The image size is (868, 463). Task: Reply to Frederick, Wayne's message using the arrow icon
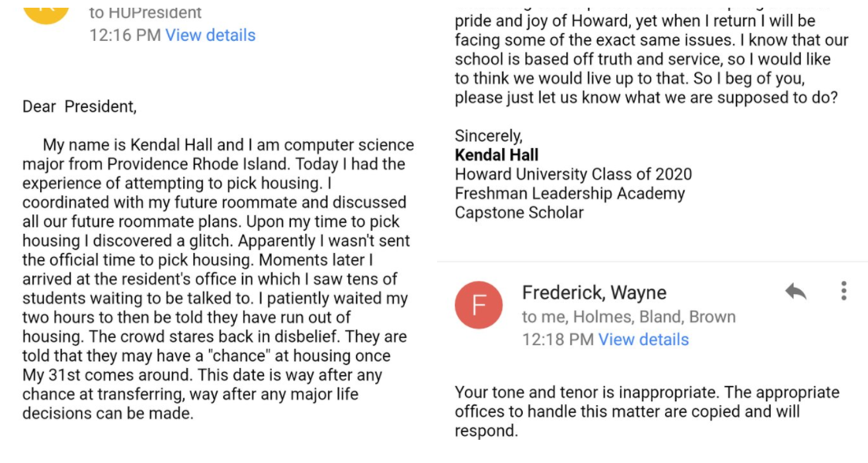795,292
